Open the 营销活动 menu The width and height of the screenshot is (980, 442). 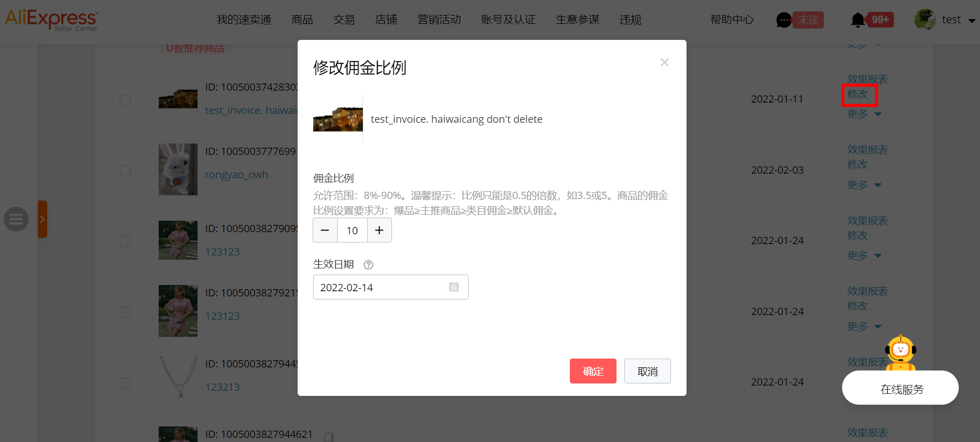pyautogui.click(x=439, y=20)
